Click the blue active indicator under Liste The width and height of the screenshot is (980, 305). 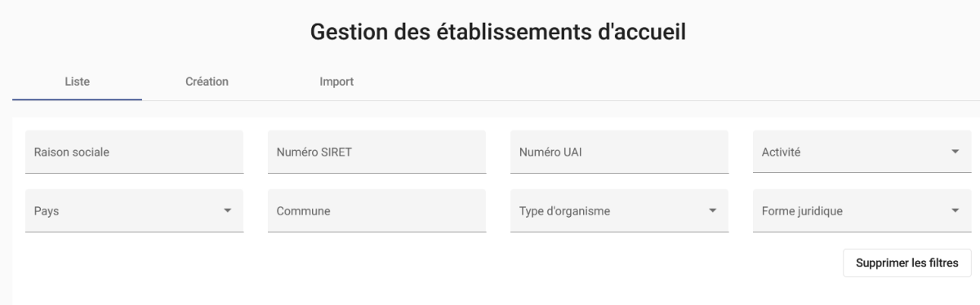pyautogui.click(x=77, y=99)
